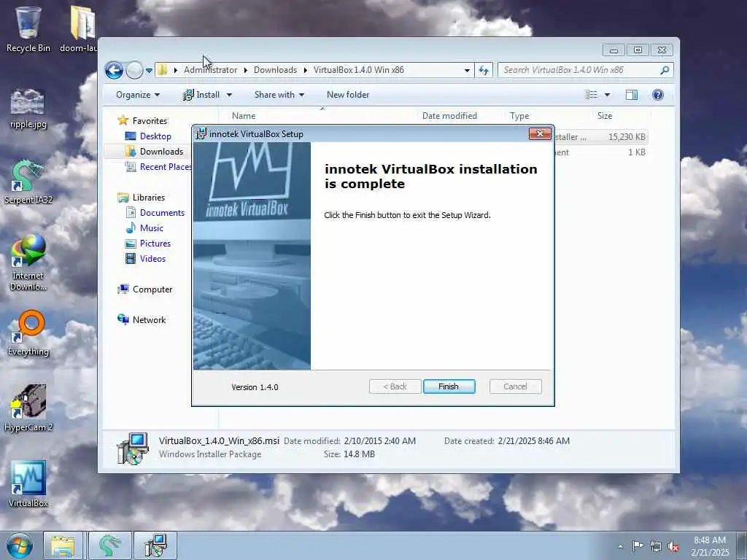Expand arrow after Administrator in breadcrumb
The image size is (747, 560).
245,70
